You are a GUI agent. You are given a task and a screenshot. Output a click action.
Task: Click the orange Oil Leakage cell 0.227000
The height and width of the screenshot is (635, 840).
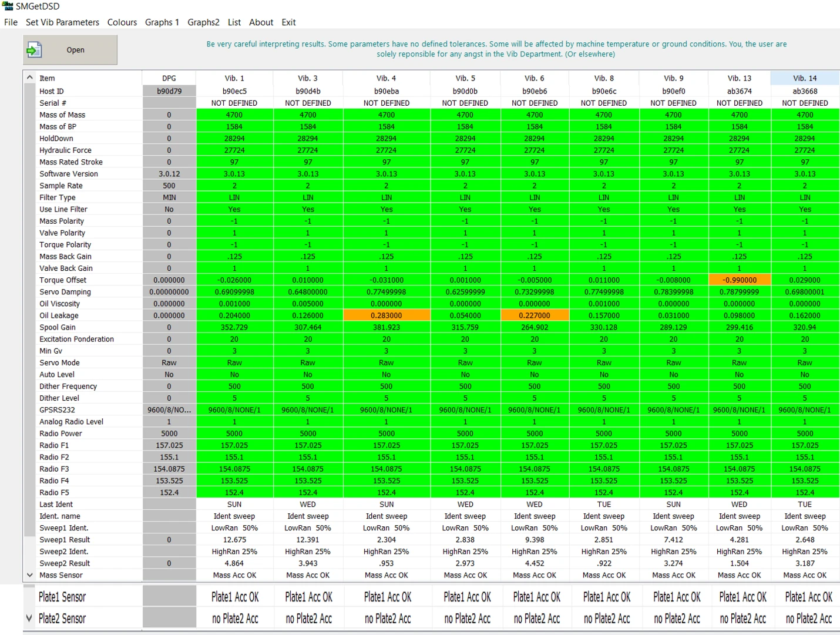point(535,315)
